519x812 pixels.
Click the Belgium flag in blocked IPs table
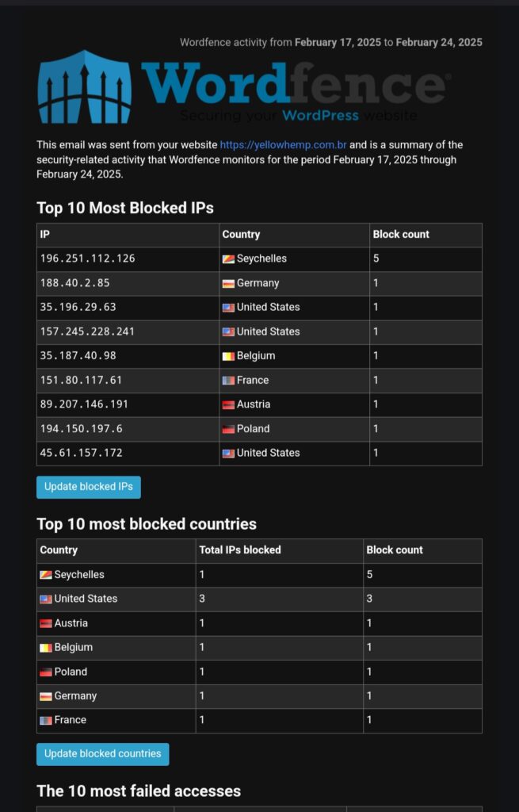tap(228, 356)
